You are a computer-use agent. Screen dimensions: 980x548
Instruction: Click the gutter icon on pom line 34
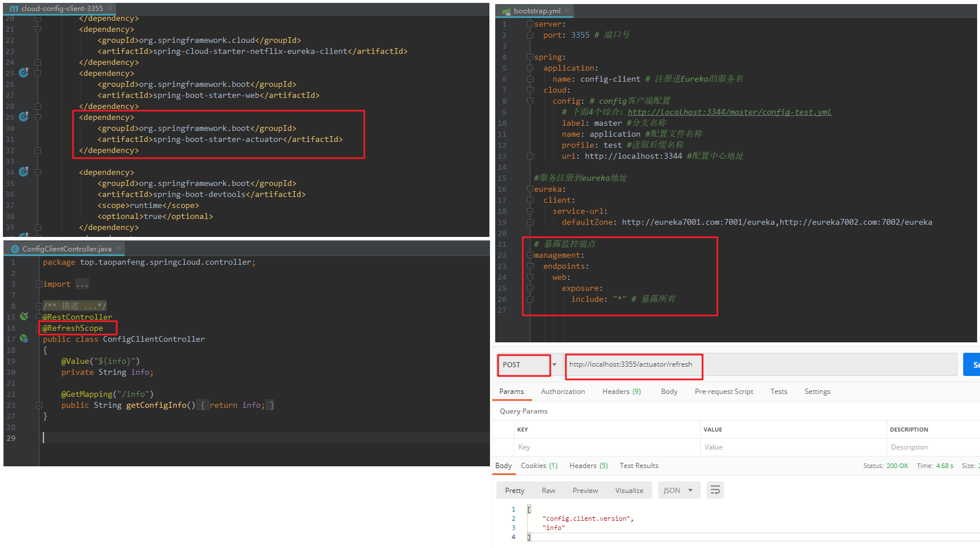point(24,171)
